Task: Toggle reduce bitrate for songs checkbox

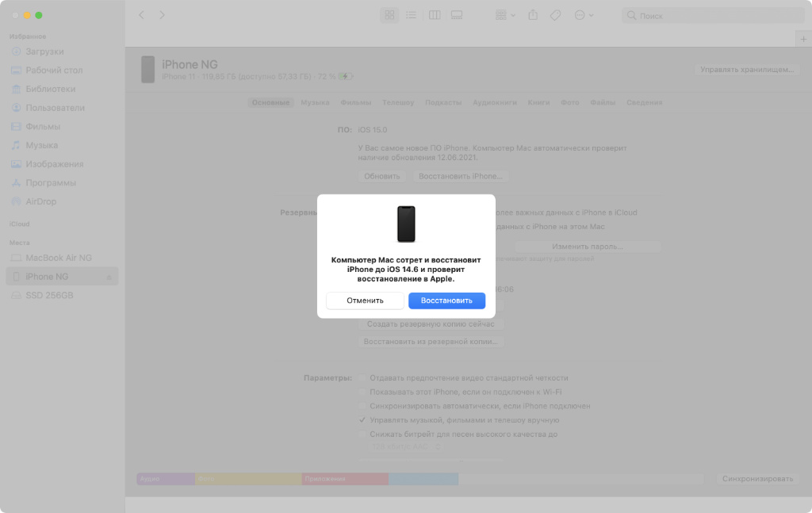Action: point(362,434)
